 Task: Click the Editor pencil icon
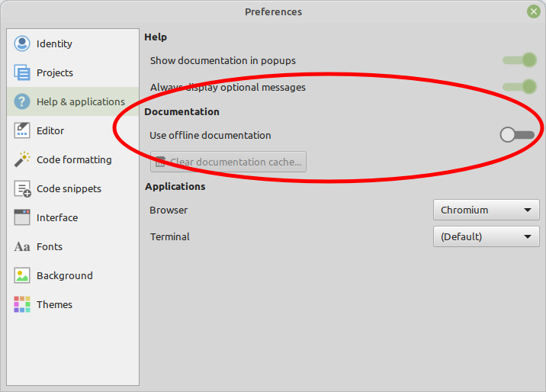pyautogui.click(x=22, y=130)
